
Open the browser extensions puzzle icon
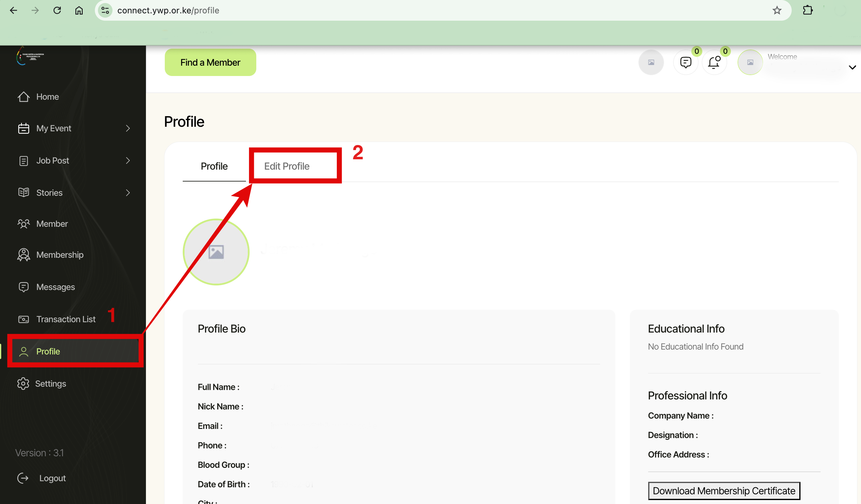[808, 10]
